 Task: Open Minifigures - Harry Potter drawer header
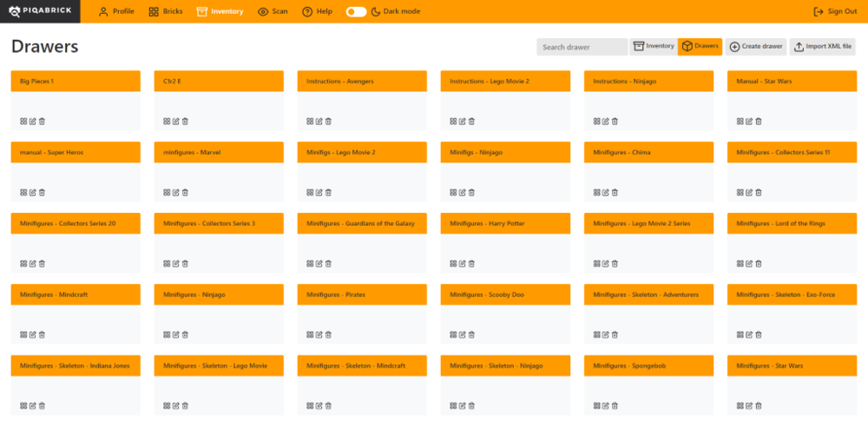pyautogui.click(x=505, y=223)
